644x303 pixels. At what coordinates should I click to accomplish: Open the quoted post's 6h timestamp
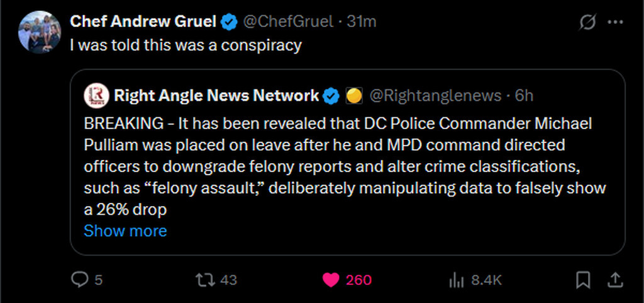click(x=524, y=96)
